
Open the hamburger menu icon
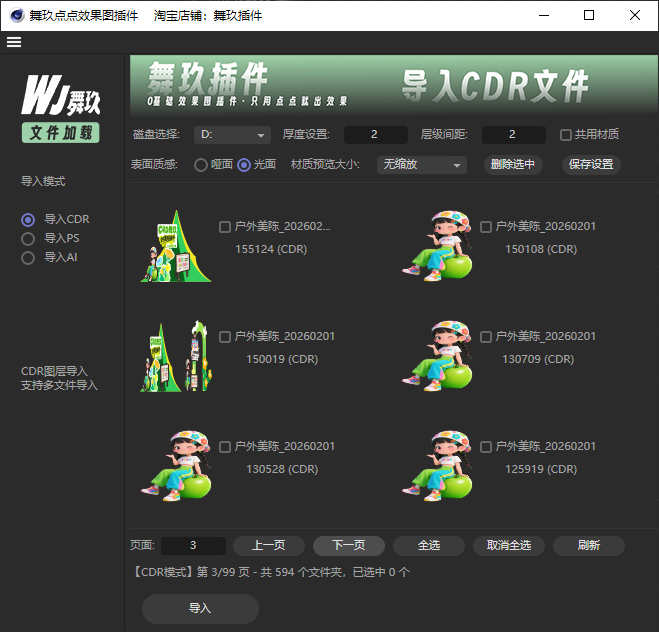tap(14, 42)
